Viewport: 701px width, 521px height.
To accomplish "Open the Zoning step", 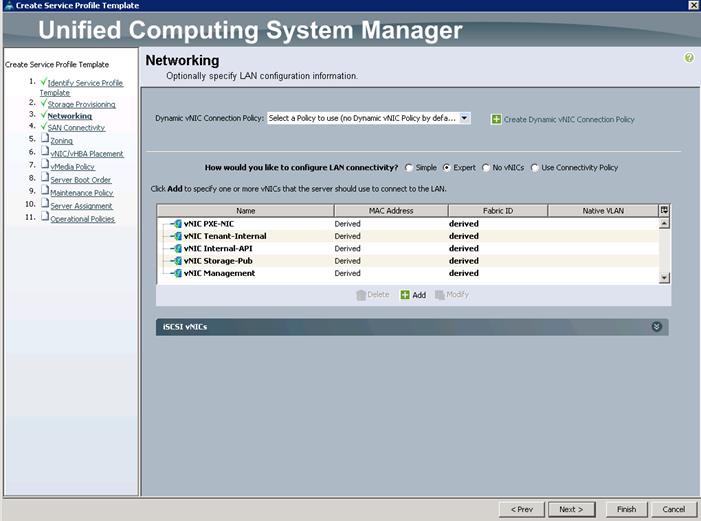I will pyautogui.click(x=61, y=140).
